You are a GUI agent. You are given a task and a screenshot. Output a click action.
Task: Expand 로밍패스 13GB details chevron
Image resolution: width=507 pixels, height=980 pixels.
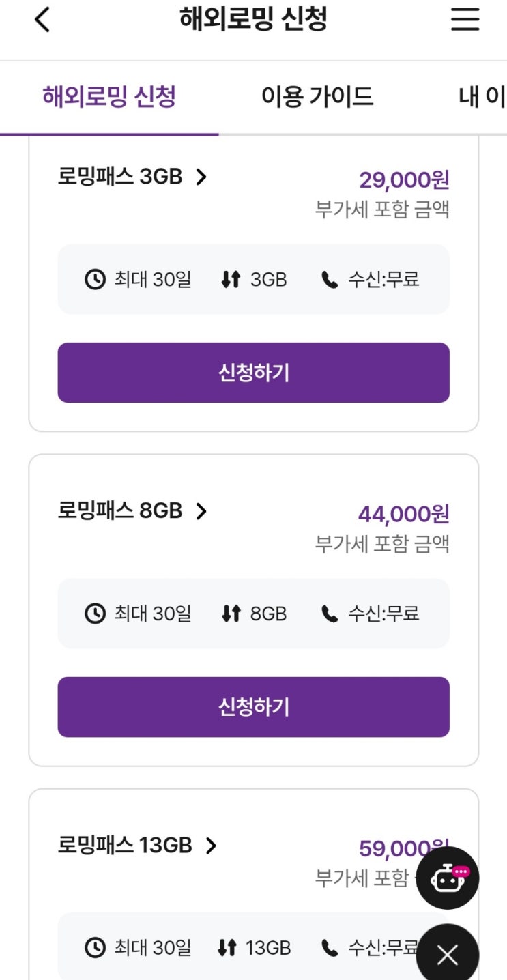[x=211, y=846]
